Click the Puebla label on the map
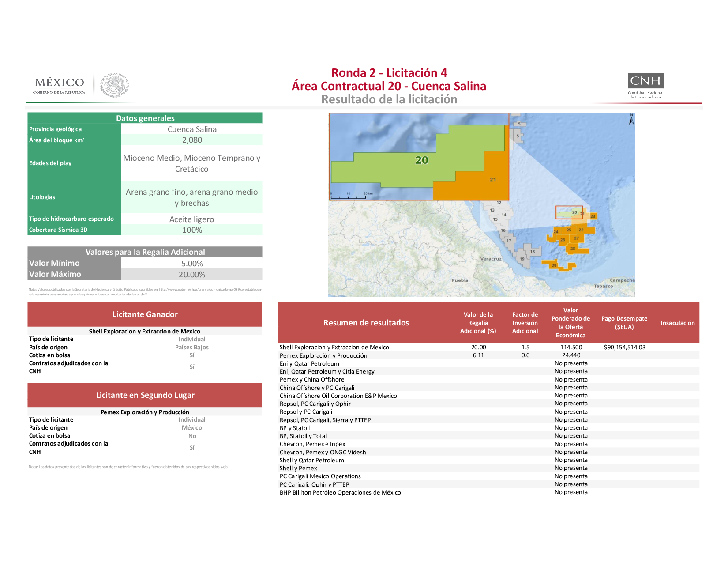Viewport: 728px width, 563px height. click(x=460, y=280)
